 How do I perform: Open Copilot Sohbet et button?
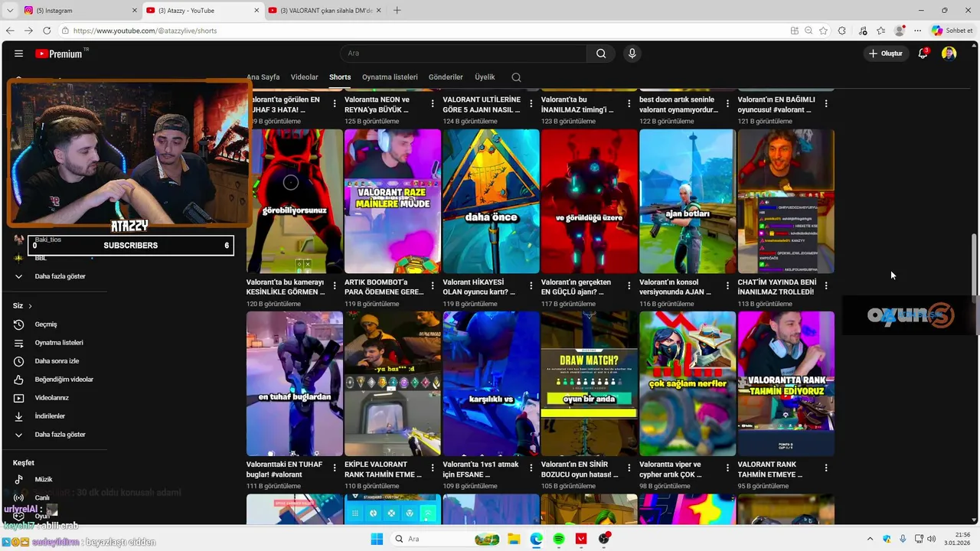pyautogui.click(x=952, y=31)
